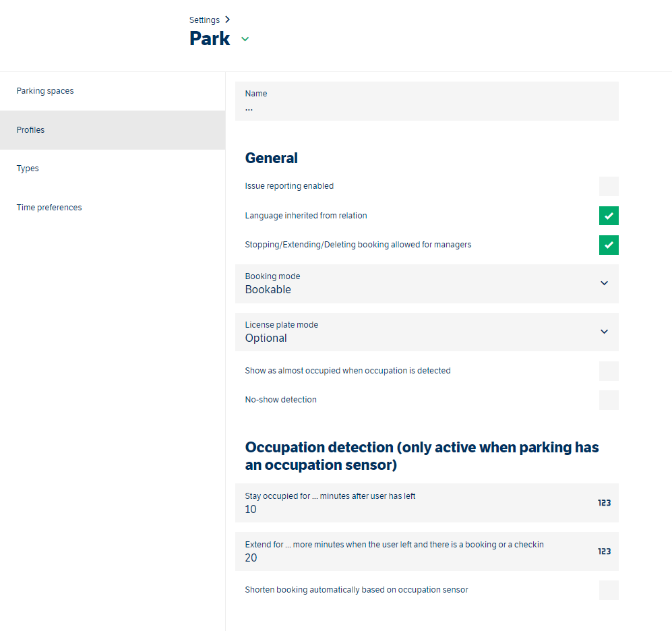
Task: Open the Booking mode dropdown
Action: click(x=427, y=284)
